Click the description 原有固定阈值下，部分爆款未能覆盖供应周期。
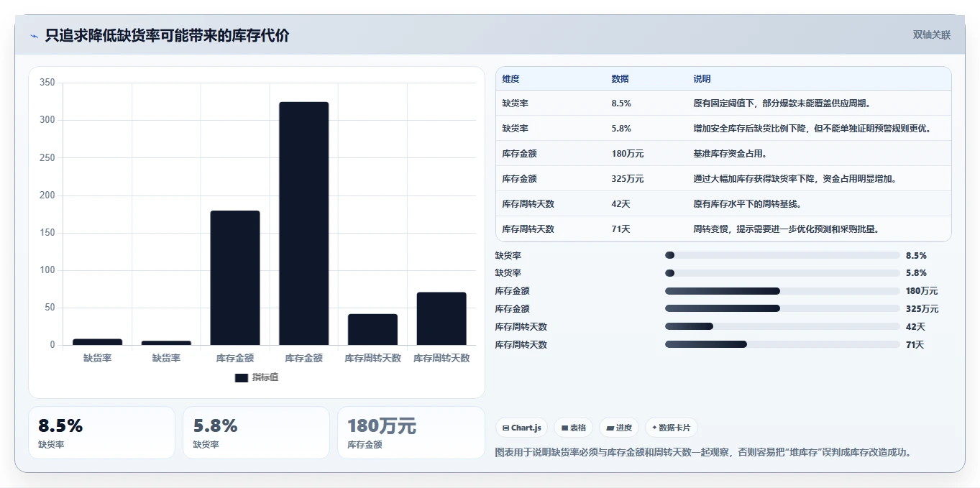 coord(783,103)
